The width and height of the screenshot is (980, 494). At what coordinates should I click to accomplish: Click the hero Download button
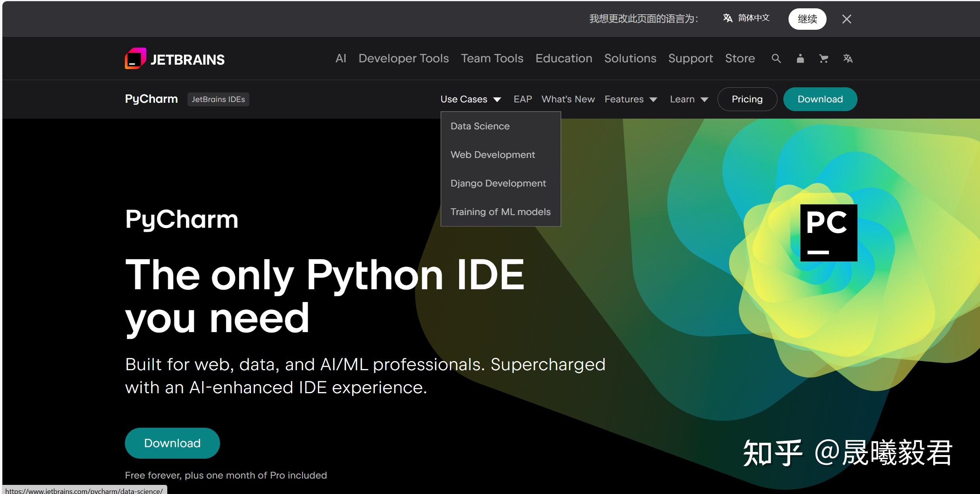pyautogui.click(x=172, y=443)
